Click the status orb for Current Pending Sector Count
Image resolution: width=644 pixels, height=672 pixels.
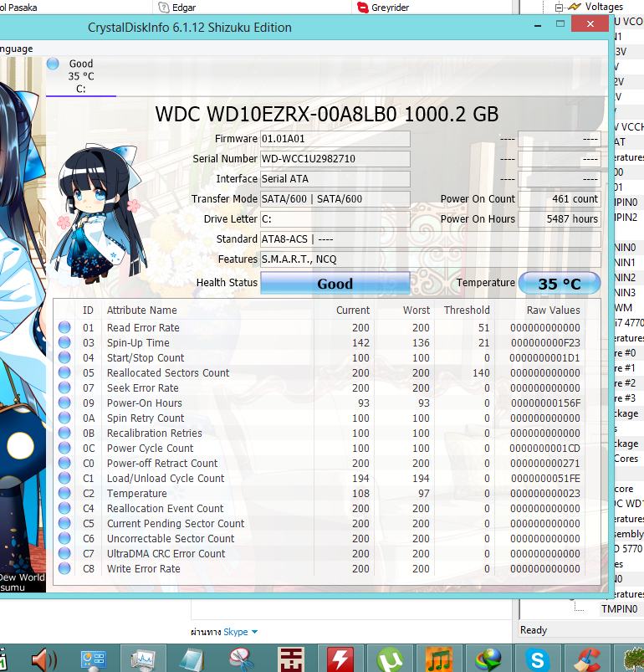[64, 523]
